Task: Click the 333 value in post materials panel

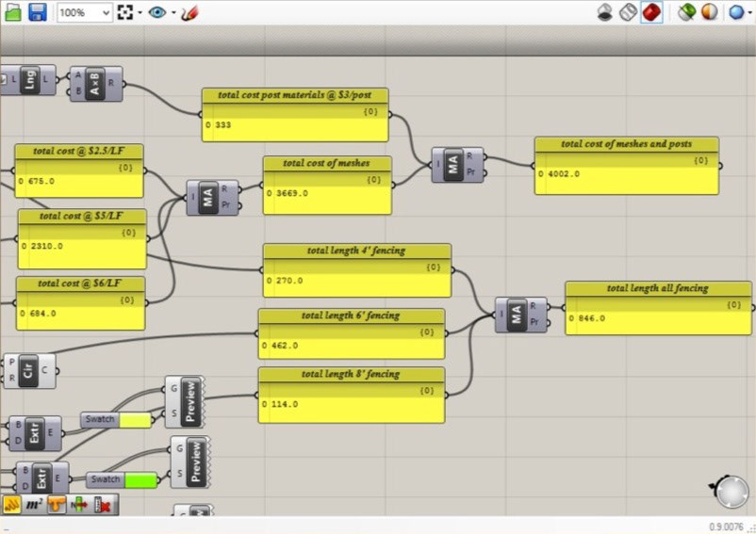Action: (x=223, y=124)
